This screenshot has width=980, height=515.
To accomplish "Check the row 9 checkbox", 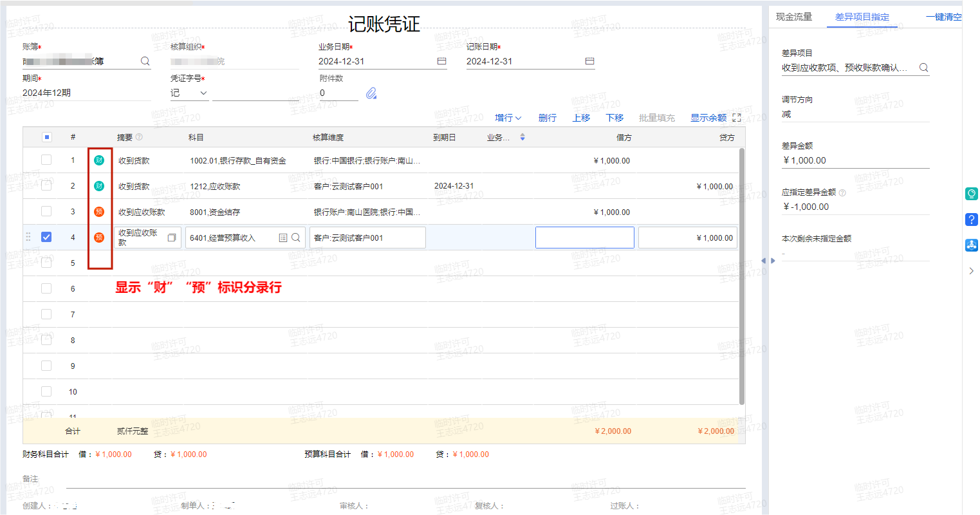I will point(46,366).
